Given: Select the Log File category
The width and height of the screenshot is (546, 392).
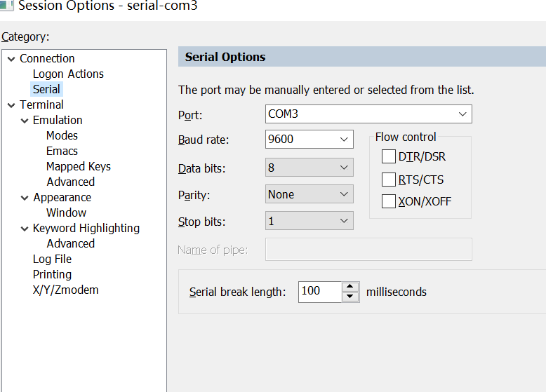Looking at the screenshot, I should [x=52, y=259].
